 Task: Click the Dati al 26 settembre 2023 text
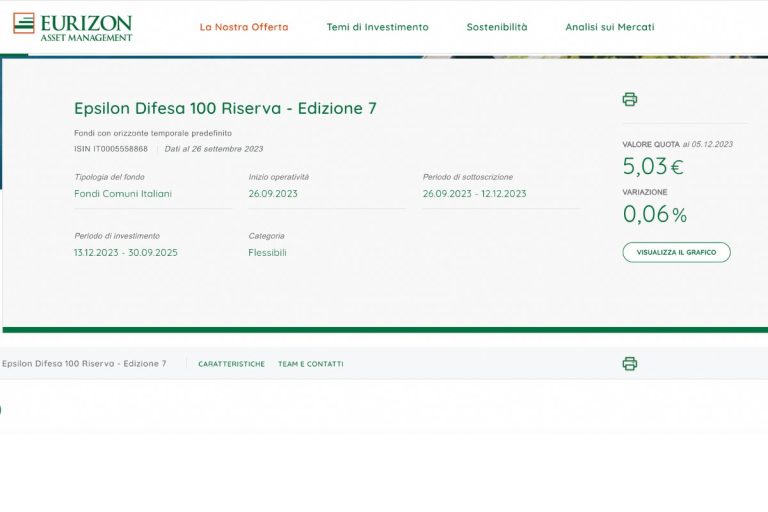[214, 148]
